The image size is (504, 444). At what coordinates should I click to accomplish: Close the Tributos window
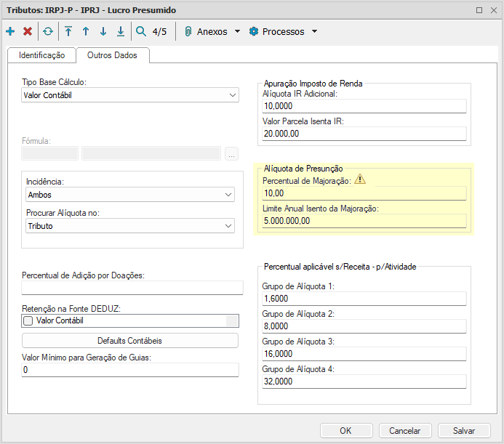pyautogui.click(x=494, y=10)
